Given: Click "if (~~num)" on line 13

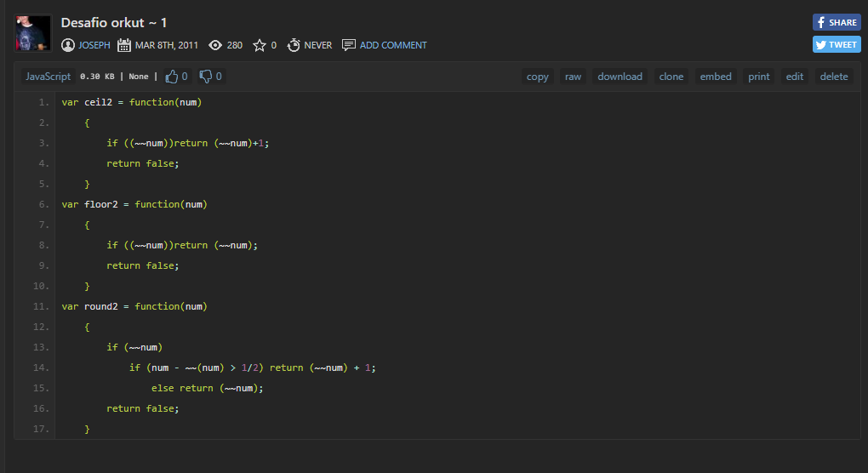Looking at the screenshot, I should point(134,347).
